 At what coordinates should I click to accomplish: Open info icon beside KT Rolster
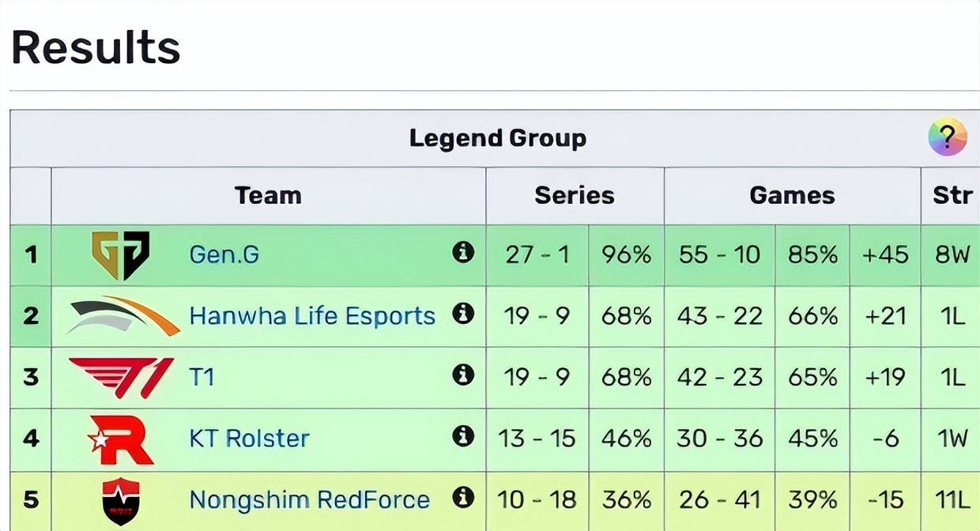(463, 435)
